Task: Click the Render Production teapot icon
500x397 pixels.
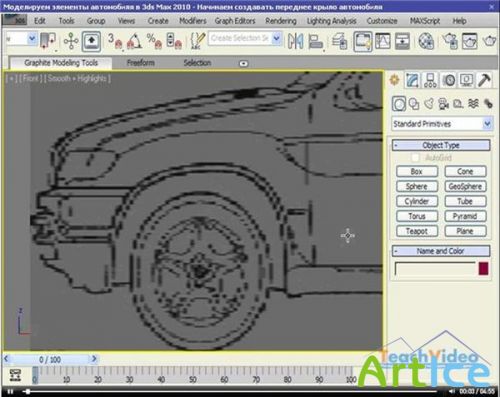Action: (489, 41)
